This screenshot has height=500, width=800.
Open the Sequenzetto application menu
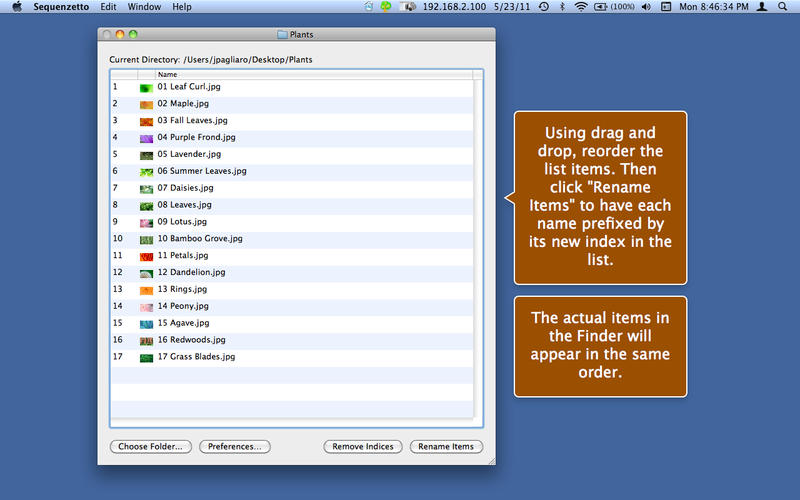coord(61,7)
